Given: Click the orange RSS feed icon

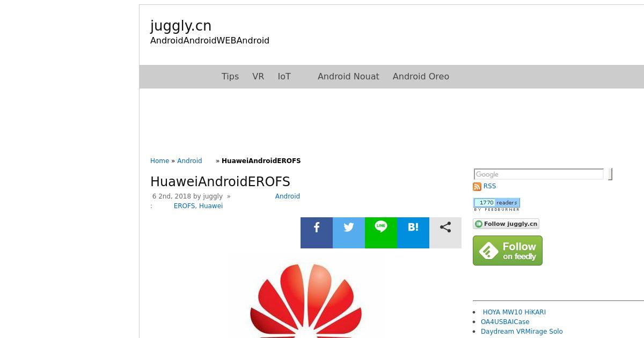Looking at the screenshot, I should (477, 187).
